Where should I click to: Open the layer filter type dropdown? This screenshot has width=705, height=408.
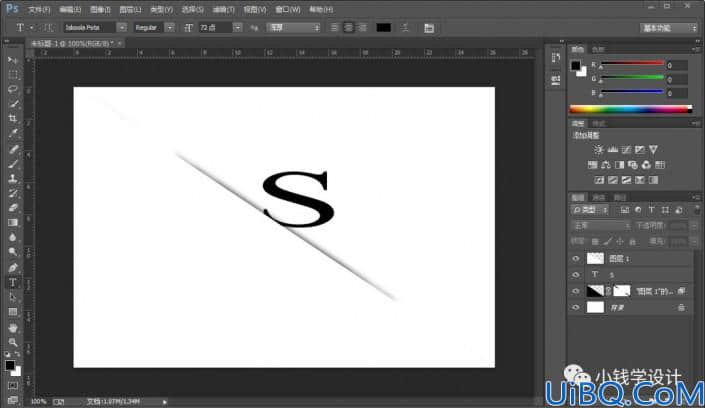pos(590,210)
